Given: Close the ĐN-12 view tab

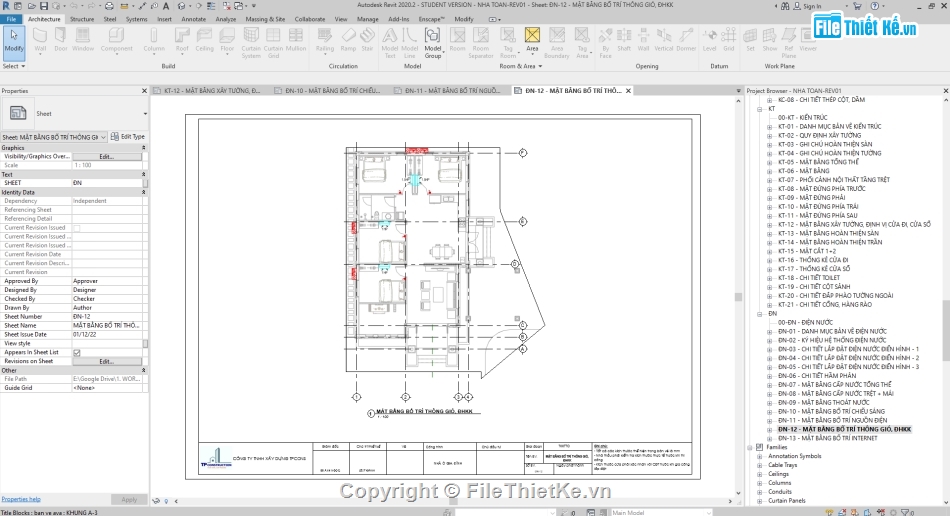Looking at the screenshot, I should pos(628,91).
